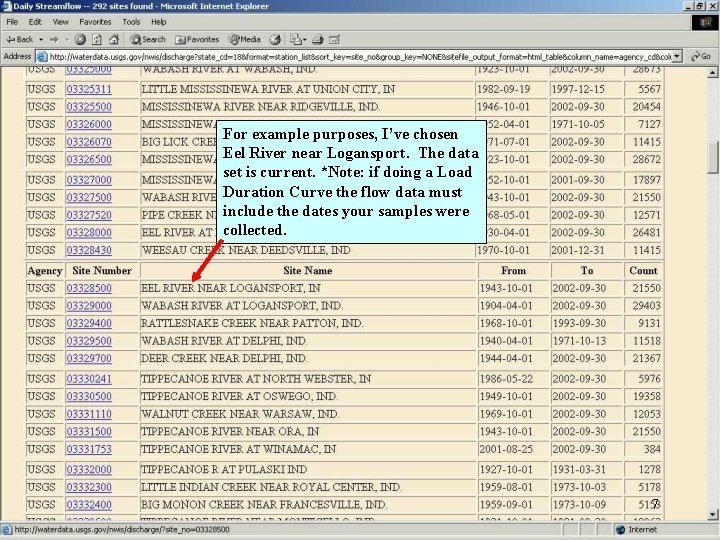Open site number 03326500 link
This screenshot has height=540, width=720.
(x=89, y=159)
